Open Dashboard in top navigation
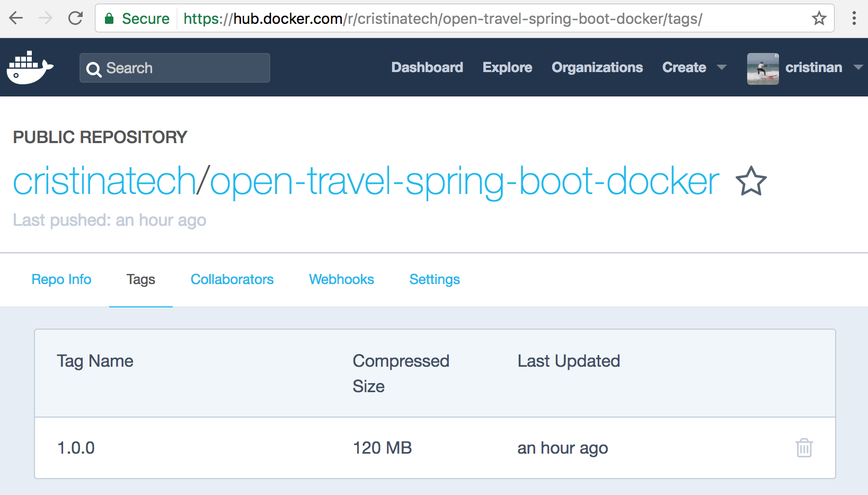Viewport: 868px width, 495px height. 427,67
